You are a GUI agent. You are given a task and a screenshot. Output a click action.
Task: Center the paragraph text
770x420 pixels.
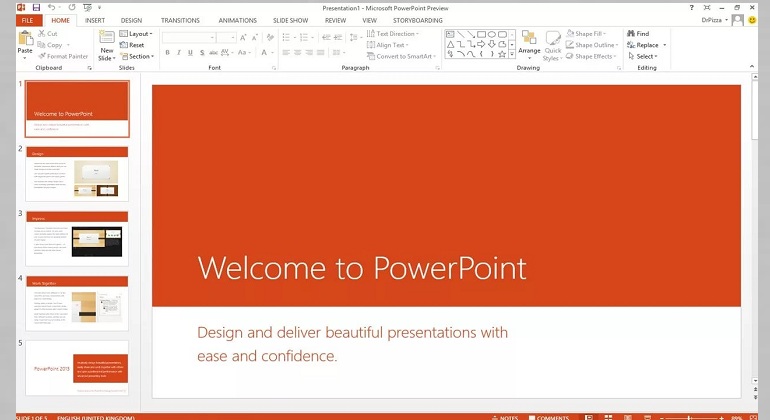click(x=298, y=52)
